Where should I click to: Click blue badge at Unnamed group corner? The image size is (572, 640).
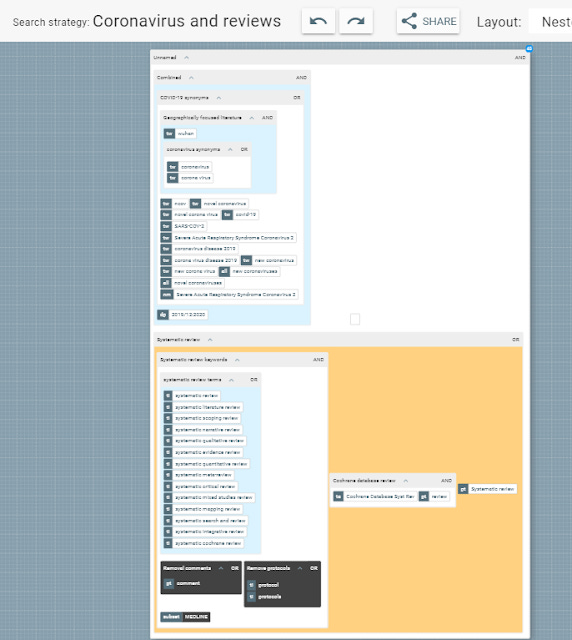pyautogui.click(x=529, y=49)
